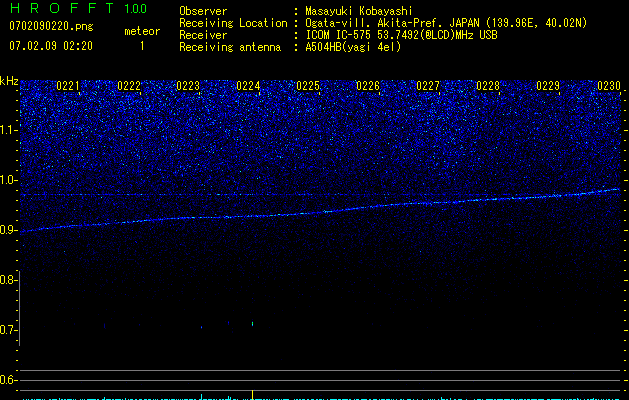Click the 0.7 frequency axis label
Viewport: 629px width, 400px height.
(9, 330)
